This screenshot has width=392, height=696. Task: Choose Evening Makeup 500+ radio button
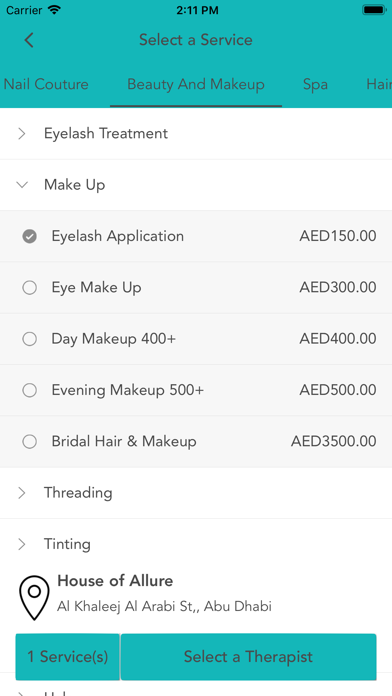tap(30, 391)
